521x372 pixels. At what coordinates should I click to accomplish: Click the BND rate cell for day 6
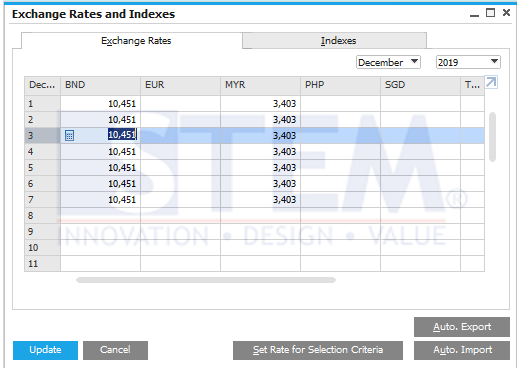coord(100,184)
